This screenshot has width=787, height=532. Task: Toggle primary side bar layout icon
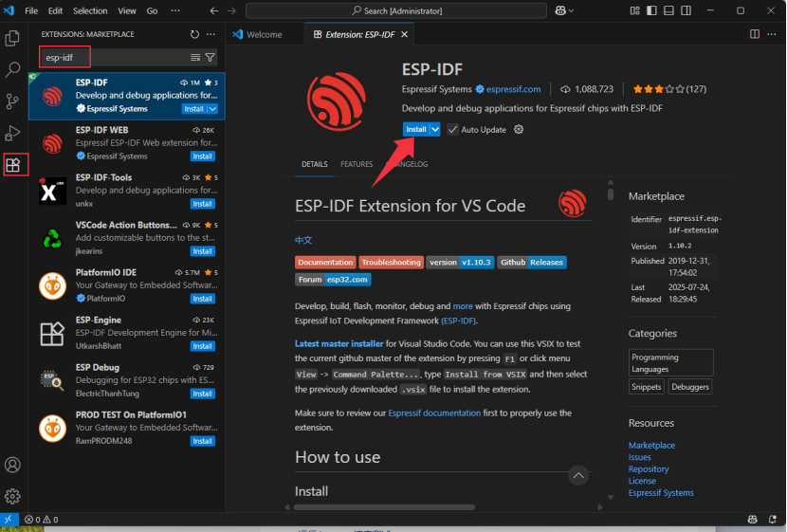[x=651, y=10]
